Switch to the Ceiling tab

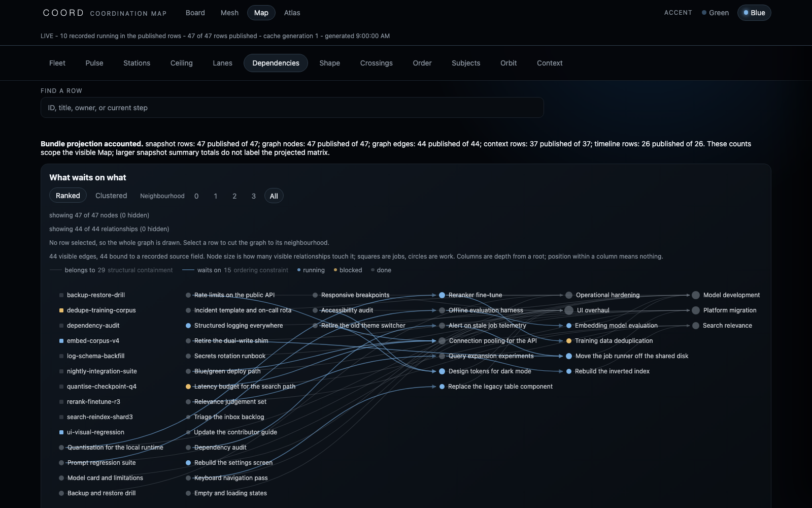[x=182, y=63]
